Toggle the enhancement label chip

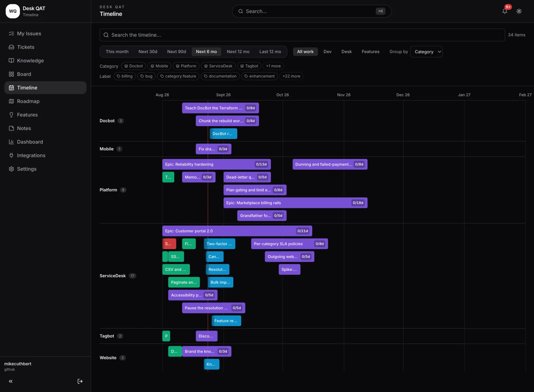coord(259,76)
